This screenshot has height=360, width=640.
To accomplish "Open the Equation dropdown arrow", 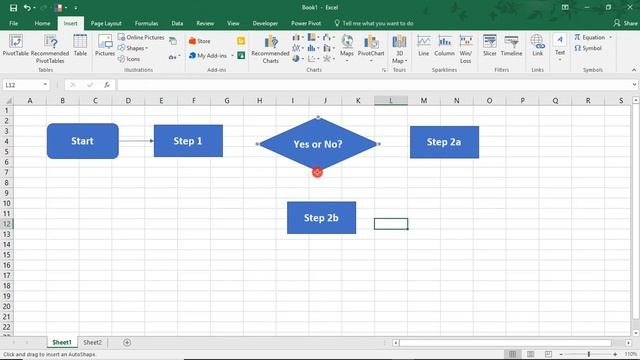I will coord(611,38).
